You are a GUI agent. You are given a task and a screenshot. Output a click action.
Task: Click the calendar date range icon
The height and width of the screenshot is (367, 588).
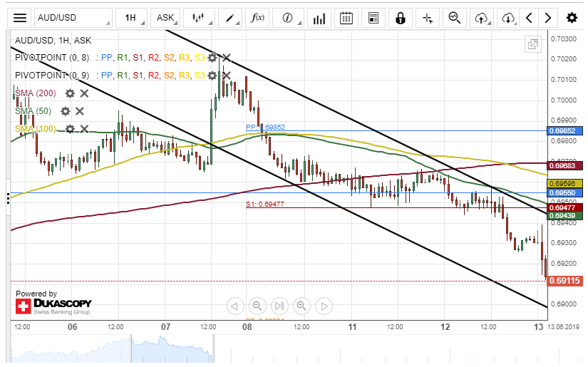tap(346, 18)
